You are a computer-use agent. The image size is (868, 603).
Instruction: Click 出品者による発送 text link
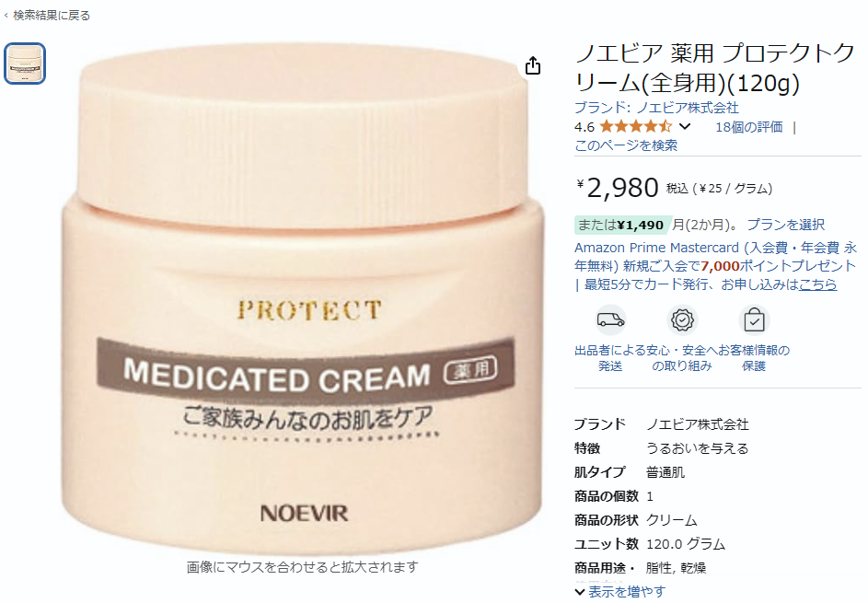[x=610, y=358]
